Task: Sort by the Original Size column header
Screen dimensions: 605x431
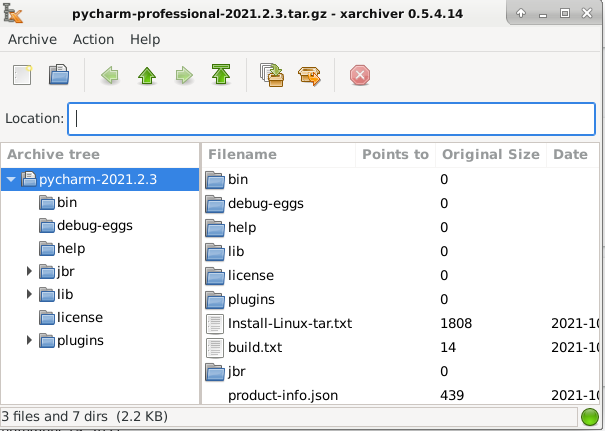Action: tap(491, 154)
